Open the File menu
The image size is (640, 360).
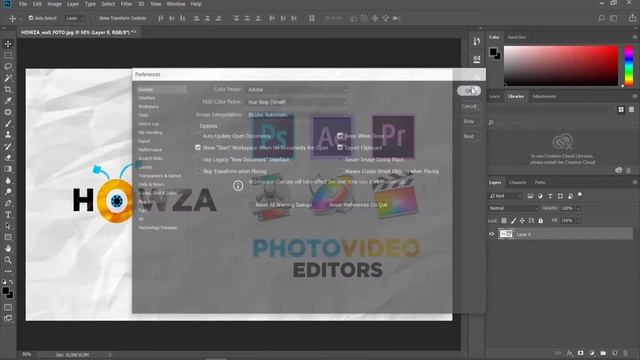pyautogui.click(x=23, y=4)
